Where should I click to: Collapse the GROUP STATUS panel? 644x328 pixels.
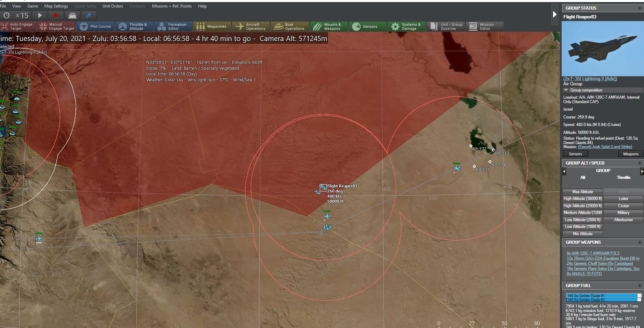point(640,8)
